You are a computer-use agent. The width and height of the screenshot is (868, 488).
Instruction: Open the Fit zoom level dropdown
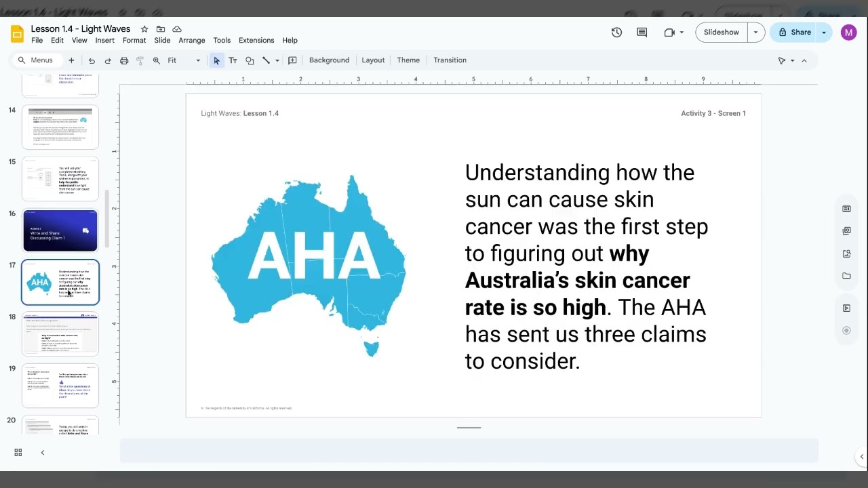pyautogui.click(x=184, y=60)
